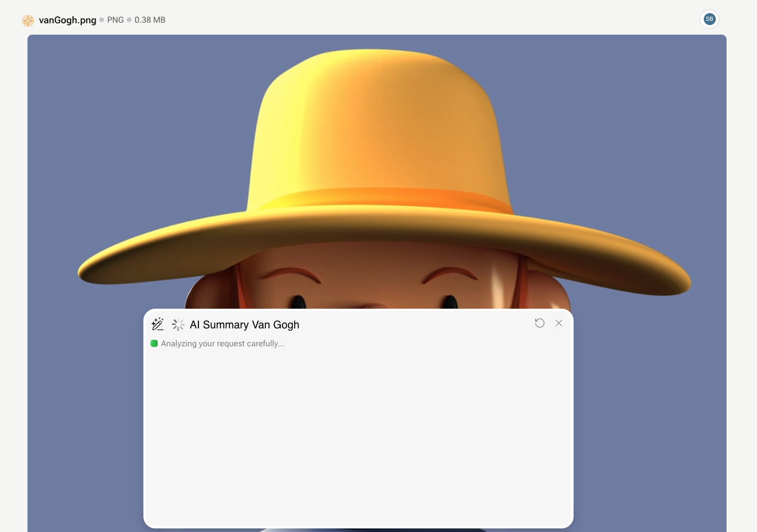
Task: Regenerate the AI summary with the refresh icon
Action: pyautogui.click(x=540, y=323)
